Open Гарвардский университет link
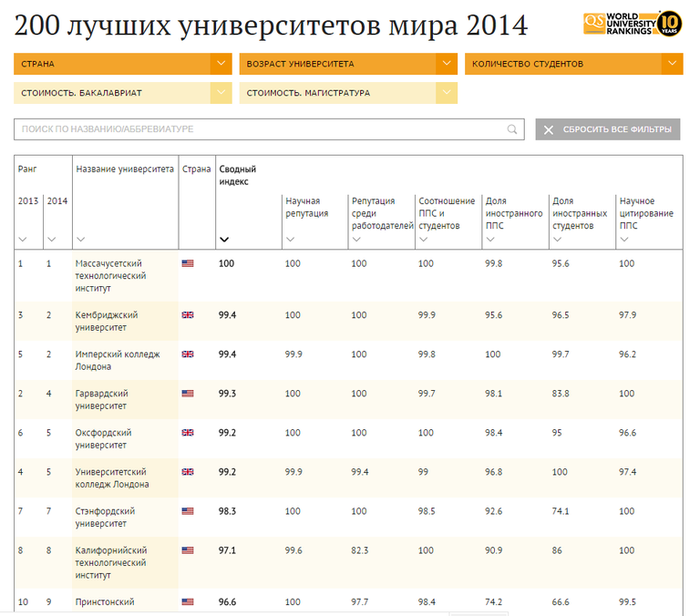This screenshot has width=700, height=616. click(101, 400)
